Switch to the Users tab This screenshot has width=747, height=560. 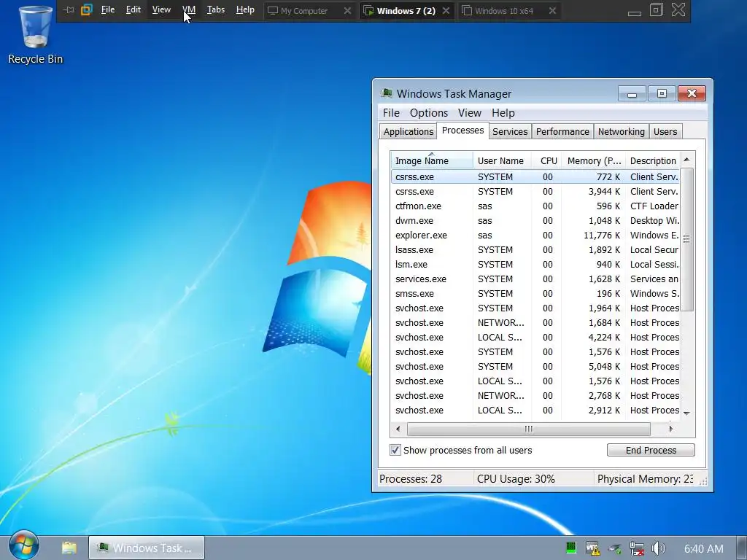[665, 132]
